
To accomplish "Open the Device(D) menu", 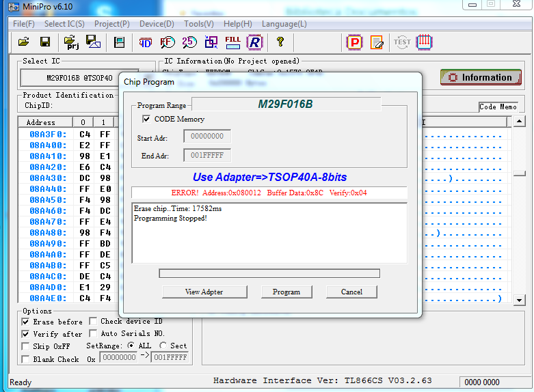I will point(157,24).
